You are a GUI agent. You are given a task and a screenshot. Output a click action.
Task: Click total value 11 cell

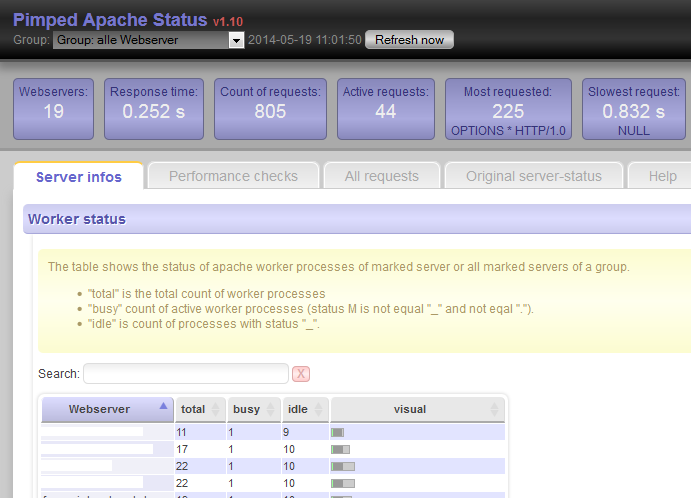coord(200,432)
